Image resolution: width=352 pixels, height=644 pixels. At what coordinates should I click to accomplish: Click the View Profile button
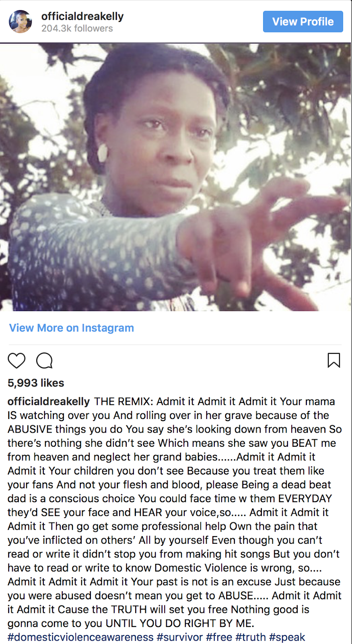pos(303,22)
